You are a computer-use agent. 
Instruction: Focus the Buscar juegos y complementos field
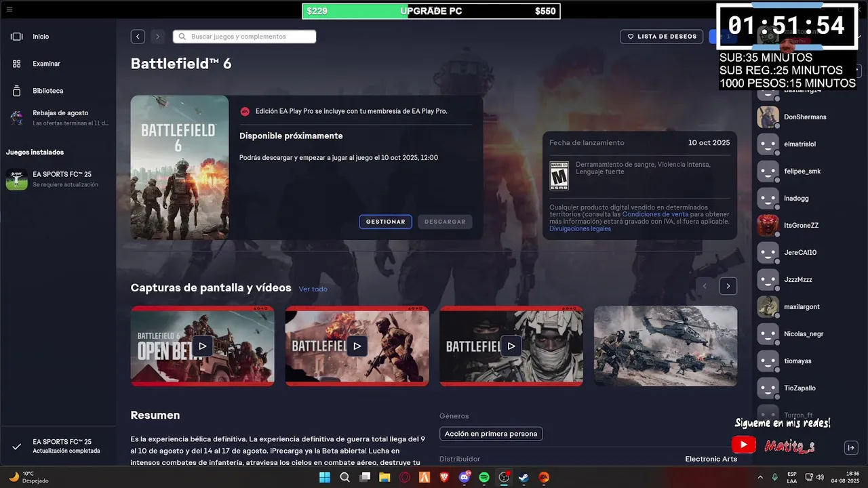(x=244, y=37)
